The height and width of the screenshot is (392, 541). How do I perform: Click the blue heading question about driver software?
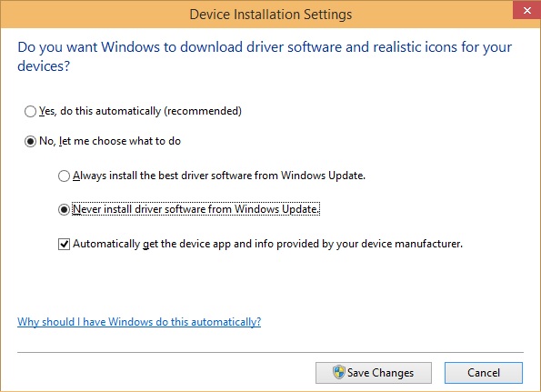(265, 56)
